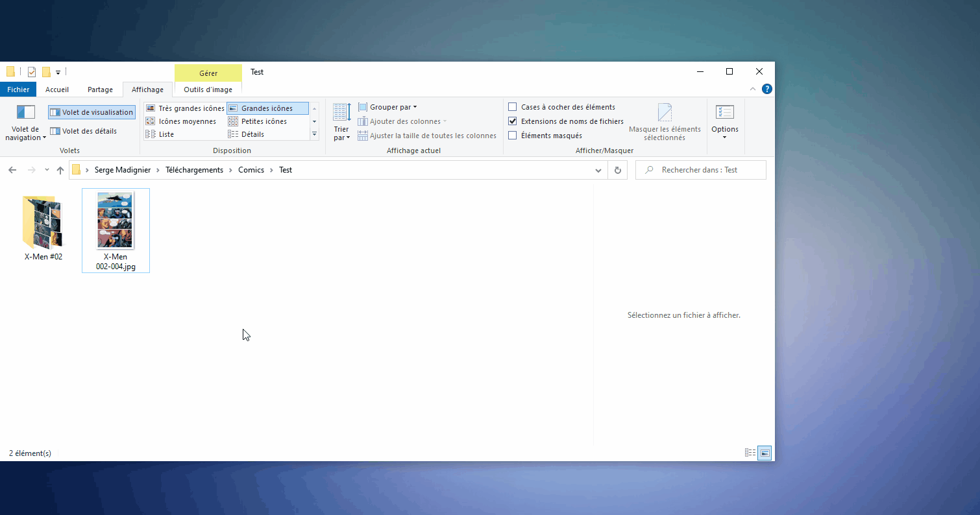
Task: Click the Gérer contextual tab header
Action: 208,73
